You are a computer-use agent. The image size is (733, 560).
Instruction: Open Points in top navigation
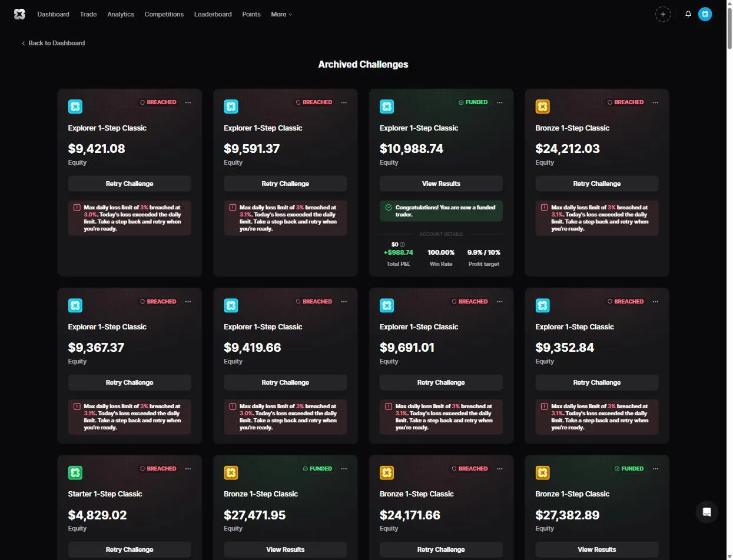tap(251, 14)
